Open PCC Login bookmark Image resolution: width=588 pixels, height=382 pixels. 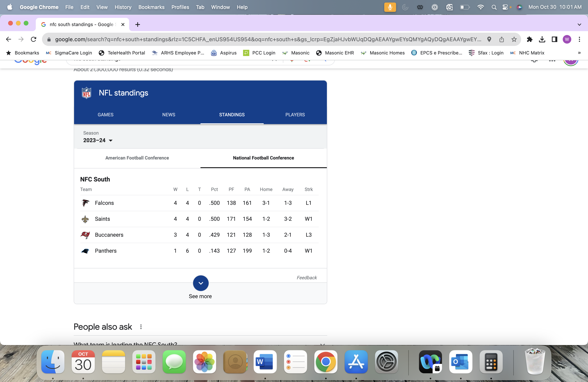[x=259, y=53]
